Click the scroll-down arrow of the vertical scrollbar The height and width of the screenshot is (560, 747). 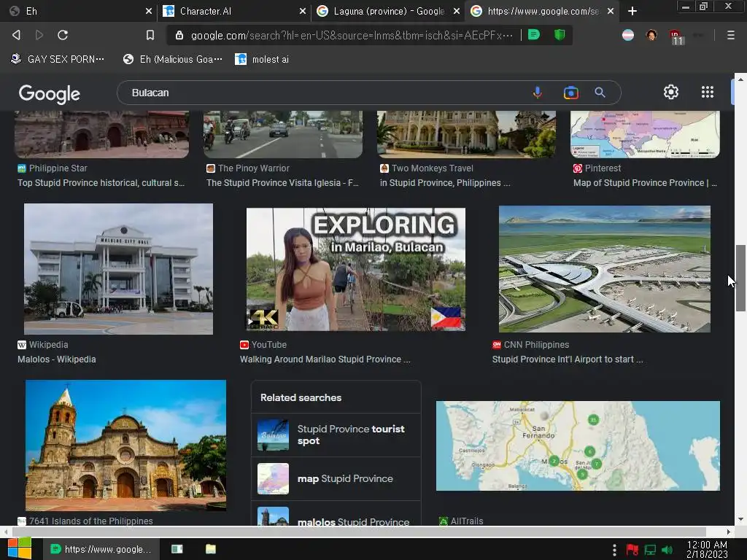[x=740, y=519]
